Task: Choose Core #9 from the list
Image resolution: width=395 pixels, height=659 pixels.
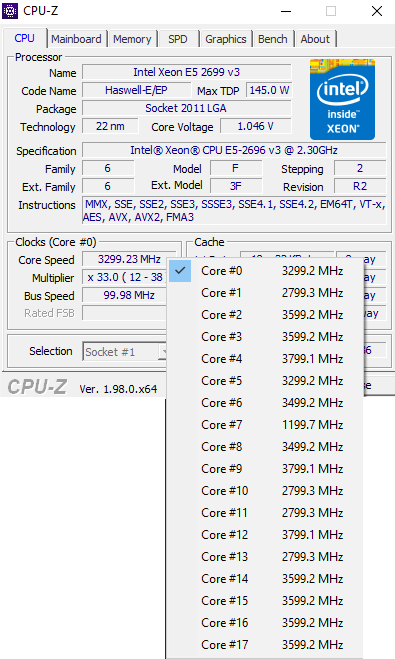Action: tap(265, 469)
